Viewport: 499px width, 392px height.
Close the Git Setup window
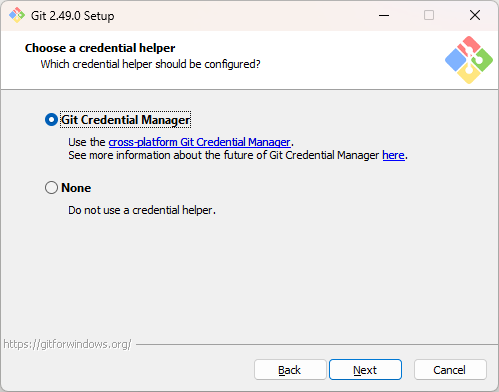(475, 15)
